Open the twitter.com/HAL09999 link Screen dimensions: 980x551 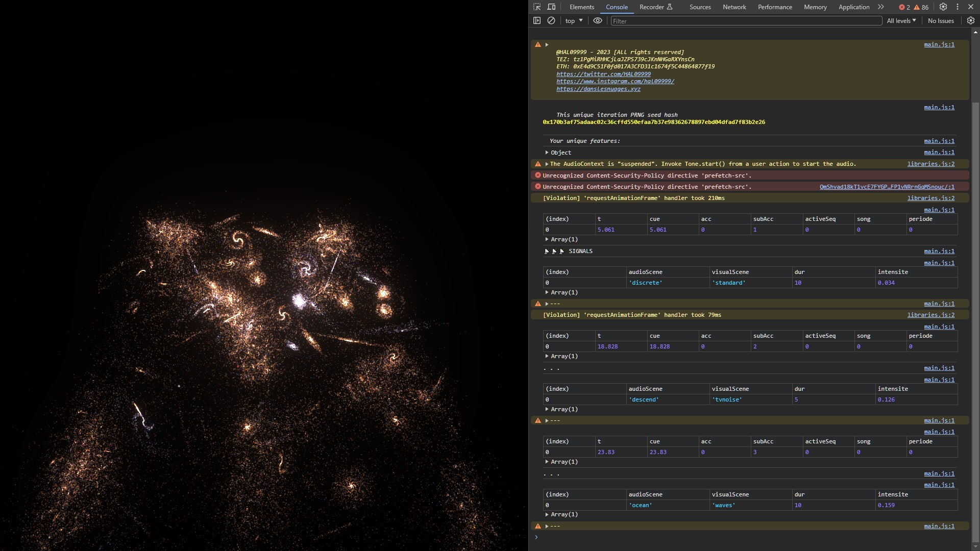(603, 74)
